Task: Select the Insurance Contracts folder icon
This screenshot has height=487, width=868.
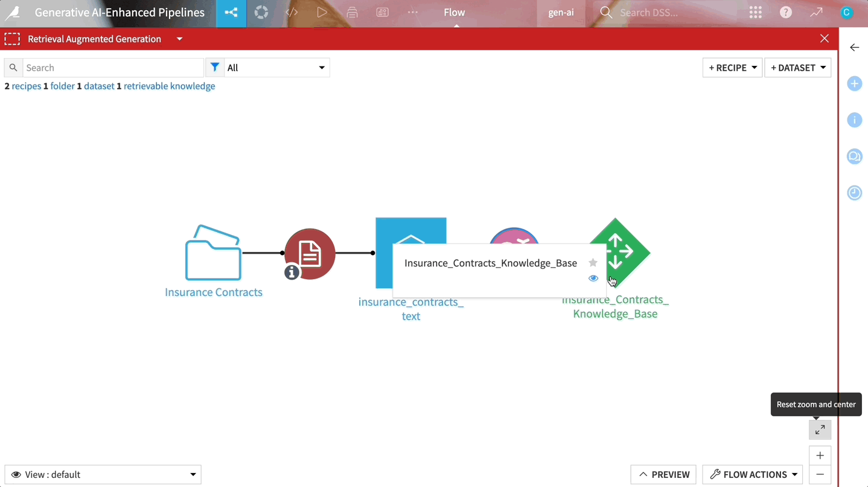Action: (213, 253)
